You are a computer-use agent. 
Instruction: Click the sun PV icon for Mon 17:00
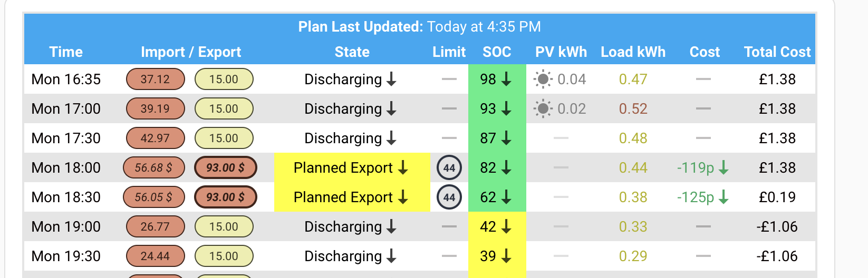[543, 109]
